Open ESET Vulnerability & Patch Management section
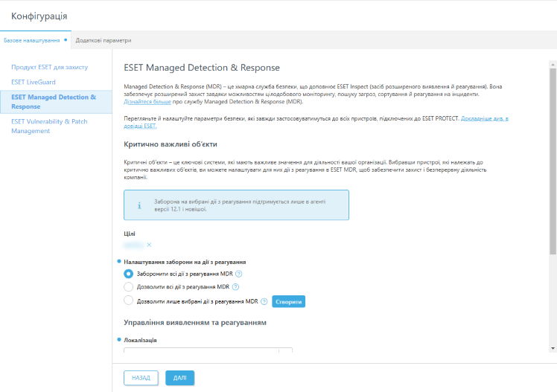The height and width of the screenshot is (392, 557). tap(49, 126)
